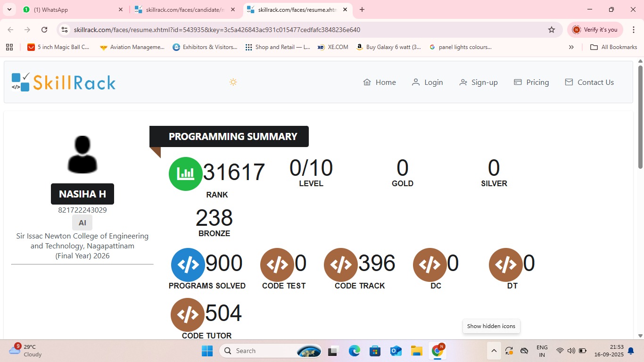The height and width of the screenshot is (362, 644).
Task: Close the active resume tab
Action: coord(345,9)
